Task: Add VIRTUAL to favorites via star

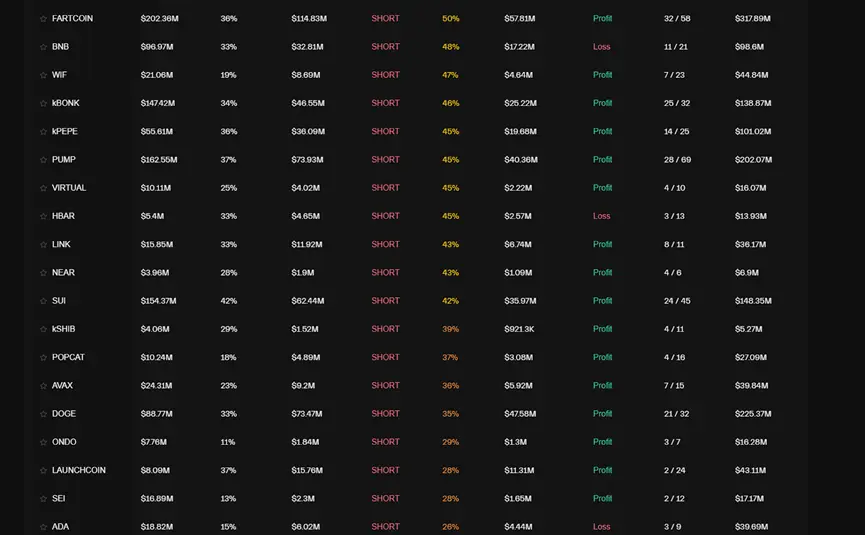Action: [x=43, y=188]
